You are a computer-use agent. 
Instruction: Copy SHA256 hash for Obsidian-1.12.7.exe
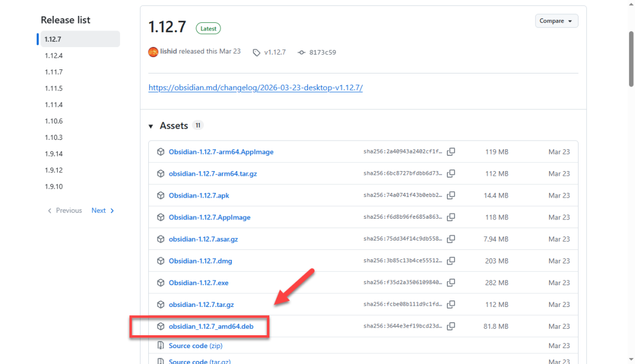[451, 283]
